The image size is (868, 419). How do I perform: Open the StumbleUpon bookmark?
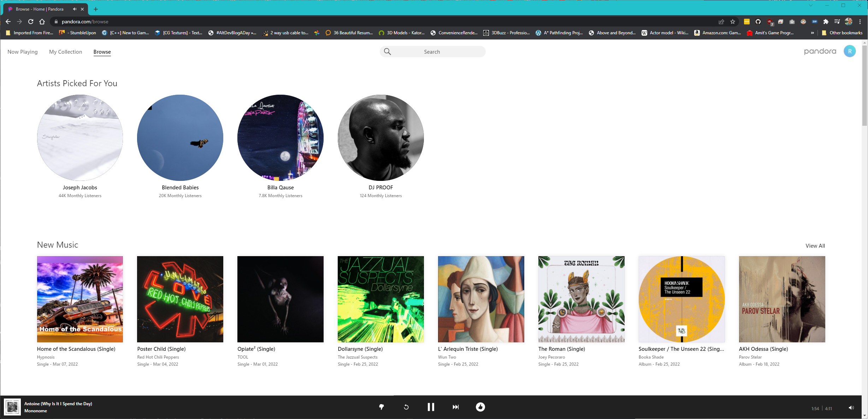click(78, 33)
